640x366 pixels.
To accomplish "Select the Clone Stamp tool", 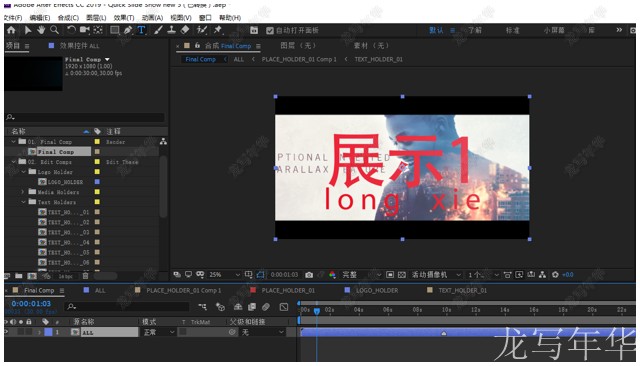I will click(x=171, y=30).
